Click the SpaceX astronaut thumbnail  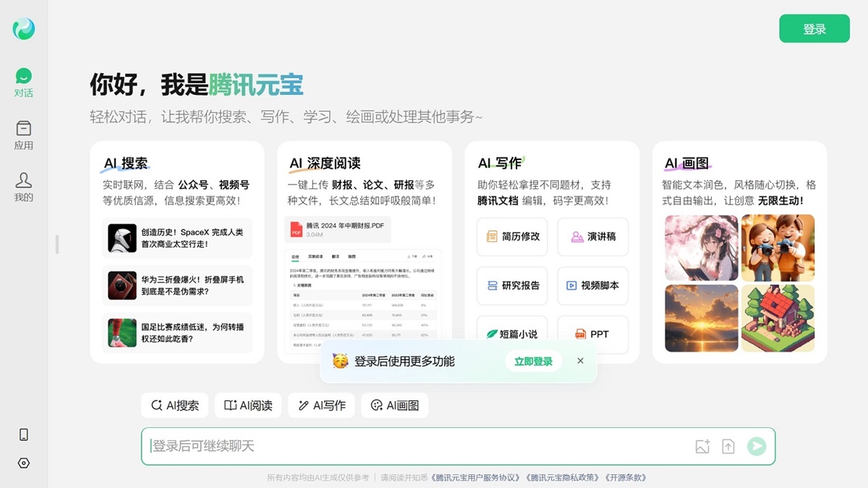[x=122, y=238]
